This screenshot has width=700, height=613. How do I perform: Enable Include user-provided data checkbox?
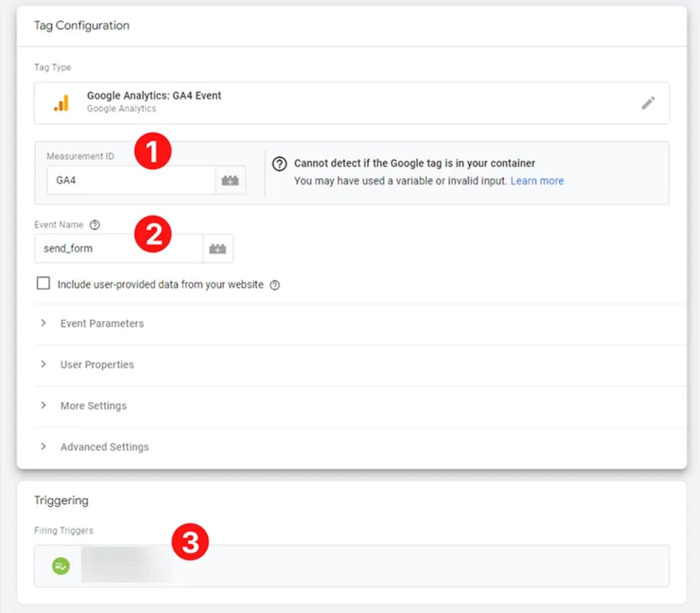(43, 283)
